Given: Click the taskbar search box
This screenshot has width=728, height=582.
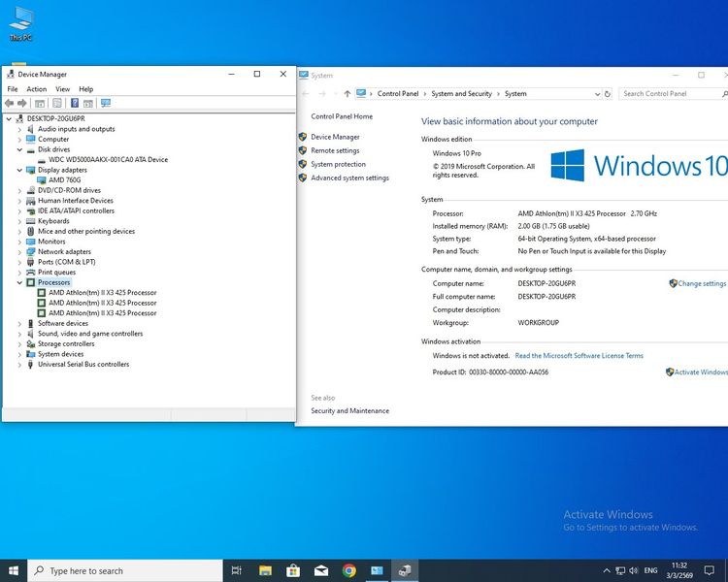Looking at the screenshot, I should [x=125, y=570].
